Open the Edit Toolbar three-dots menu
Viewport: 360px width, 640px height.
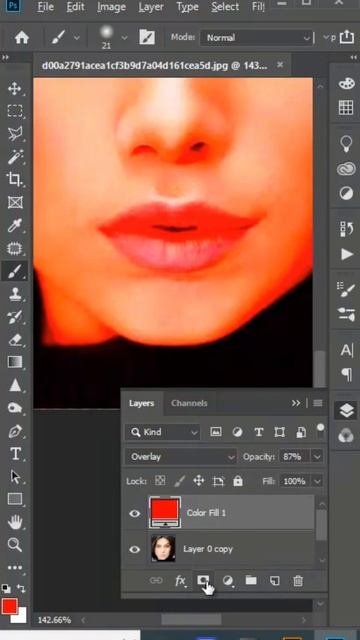click(15, 568)
